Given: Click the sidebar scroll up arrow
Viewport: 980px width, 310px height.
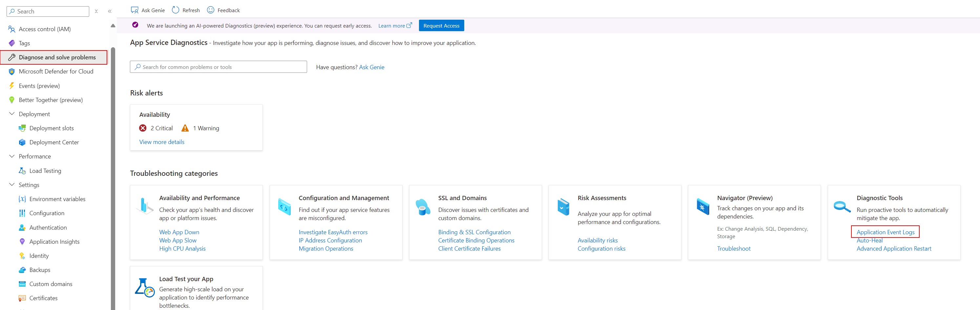Looking at the screenshot, I should [113, 26].
